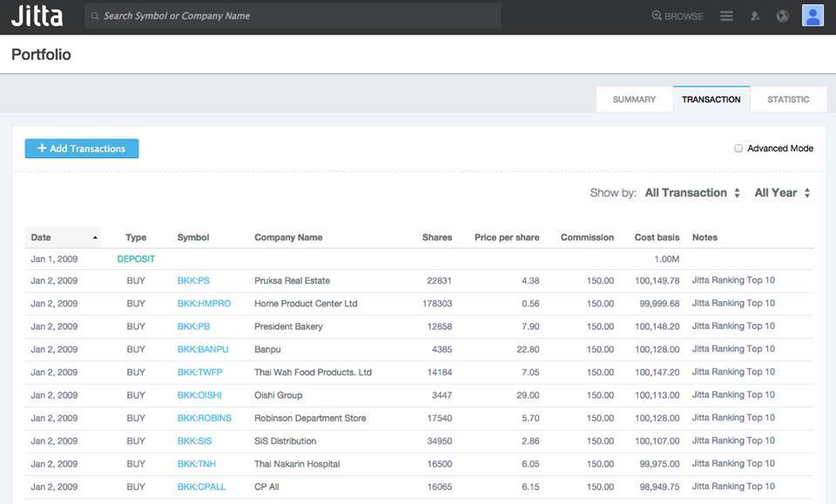Click the 16065 shares value
The image size is (836, 504).
point(439,487)
